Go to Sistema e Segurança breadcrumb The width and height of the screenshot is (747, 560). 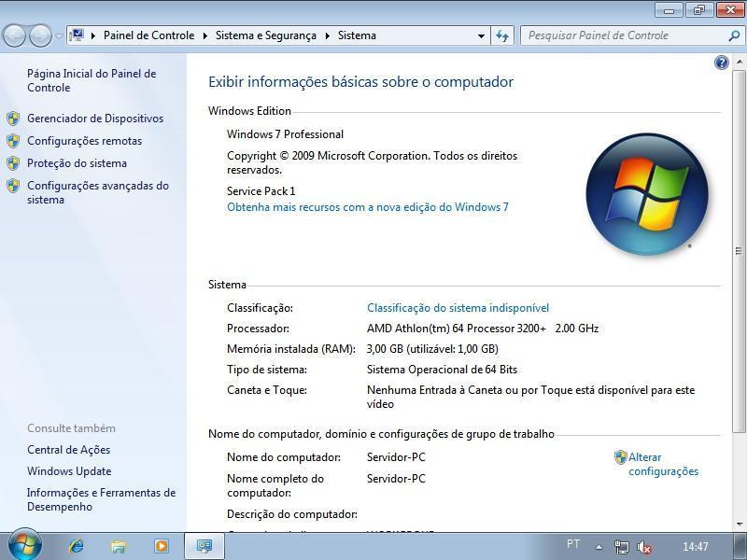pyautogui.click(x=266, y=35)
